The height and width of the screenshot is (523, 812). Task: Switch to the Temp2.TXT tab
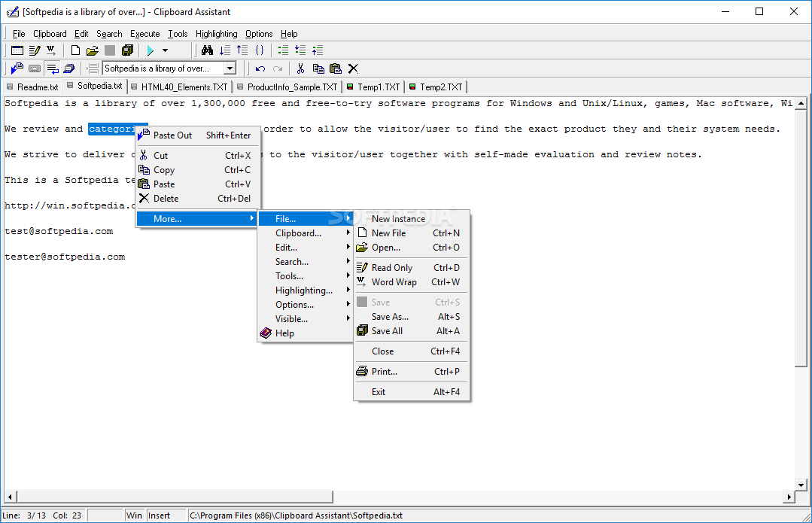coord(436,87)
